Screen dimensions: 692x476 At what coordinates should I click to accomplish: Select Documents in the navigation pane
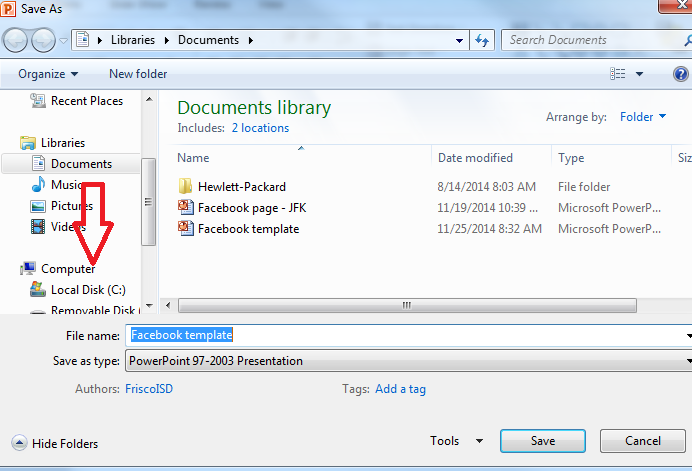pos(81,164)
